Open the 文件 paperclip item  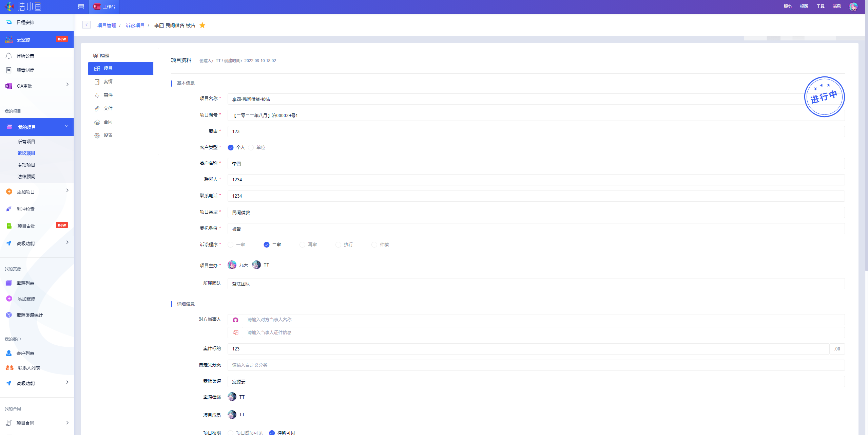[x=108, y=109]
